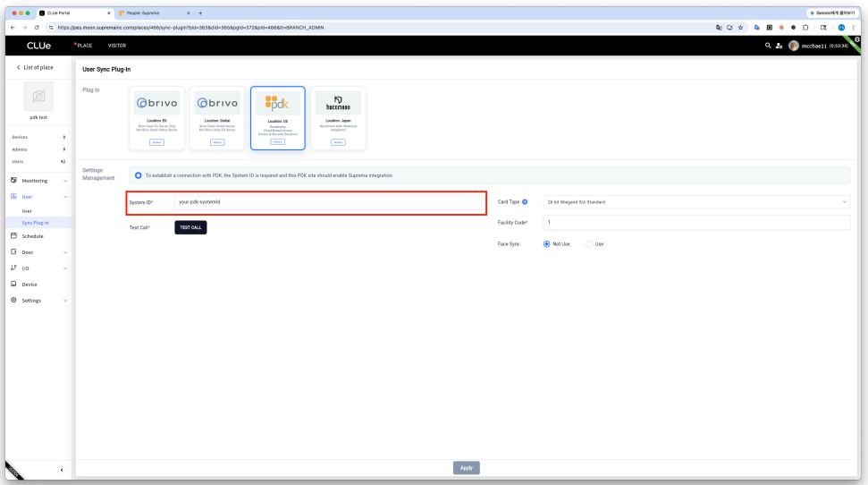
Task: Select the Sync Plug-In submenu item
Action: click(x=36, y=223)
